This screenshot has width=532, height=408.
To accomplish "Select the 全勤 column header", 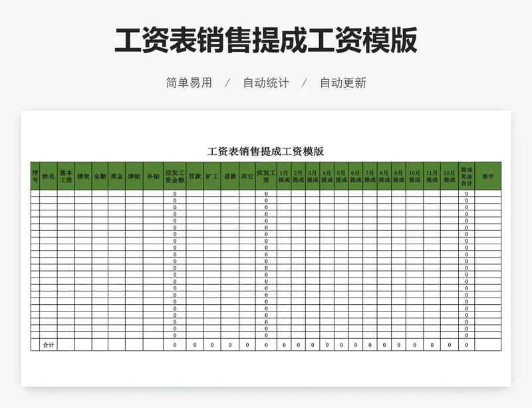I will [x=100, y=176].
